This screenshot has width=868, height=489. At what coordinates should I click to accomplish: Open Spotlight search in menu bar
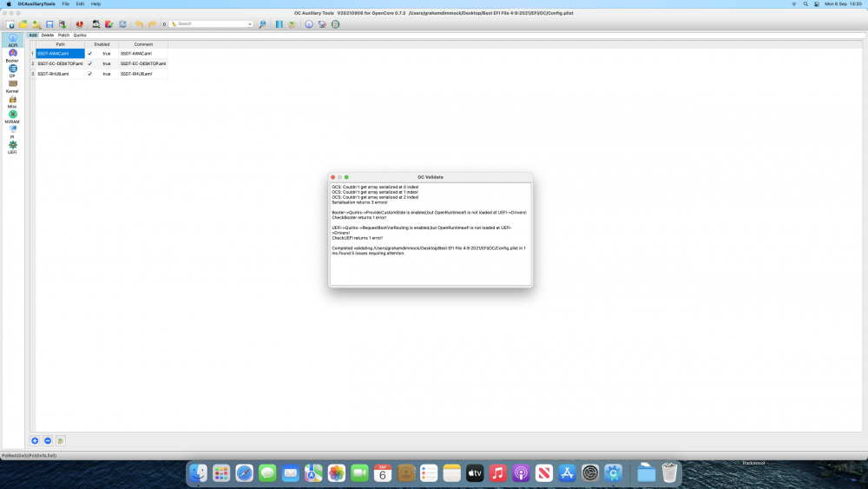point(806,3)
